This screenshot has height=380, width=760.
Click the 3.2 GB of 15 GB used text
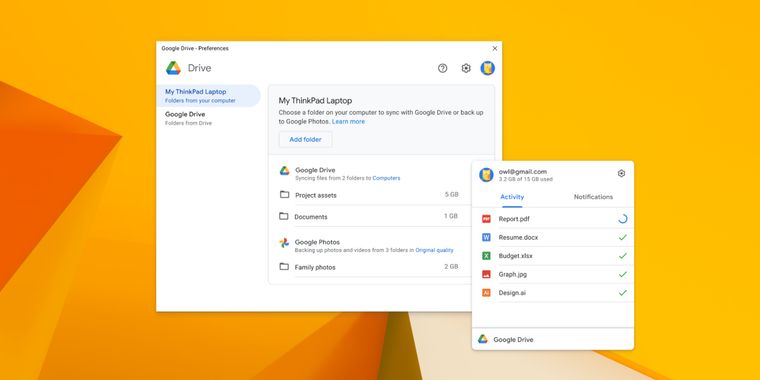pyautogui.click(x=525, y=179)
